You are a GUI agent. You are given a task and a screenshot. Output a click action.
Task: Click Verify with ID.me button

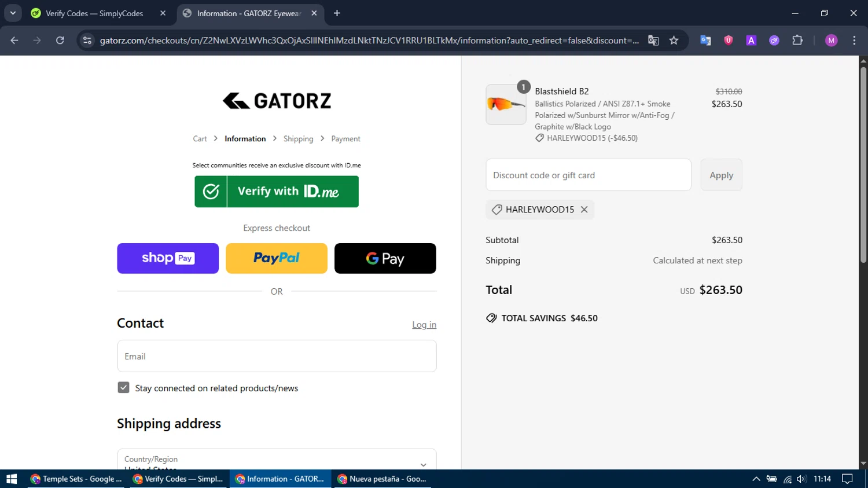point(277,192)
